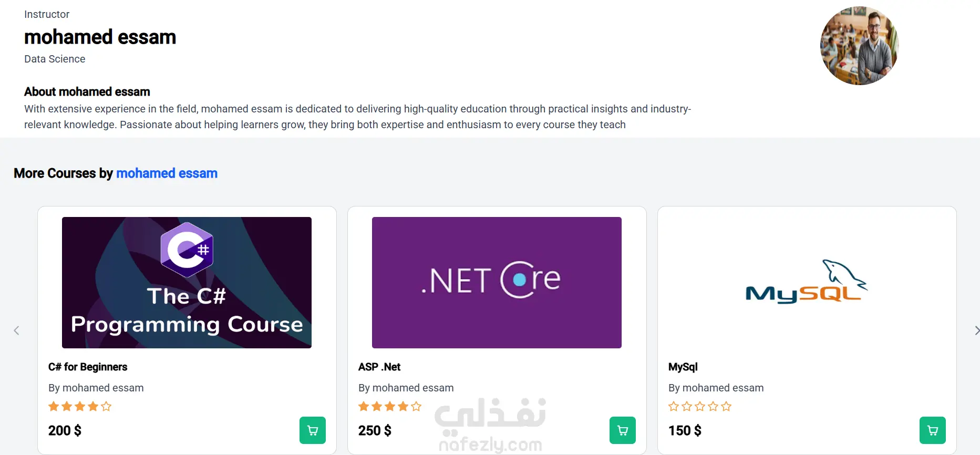Screen dimensions: 980x455
Task: Open the MySql course title
Action: pos(683,367)
